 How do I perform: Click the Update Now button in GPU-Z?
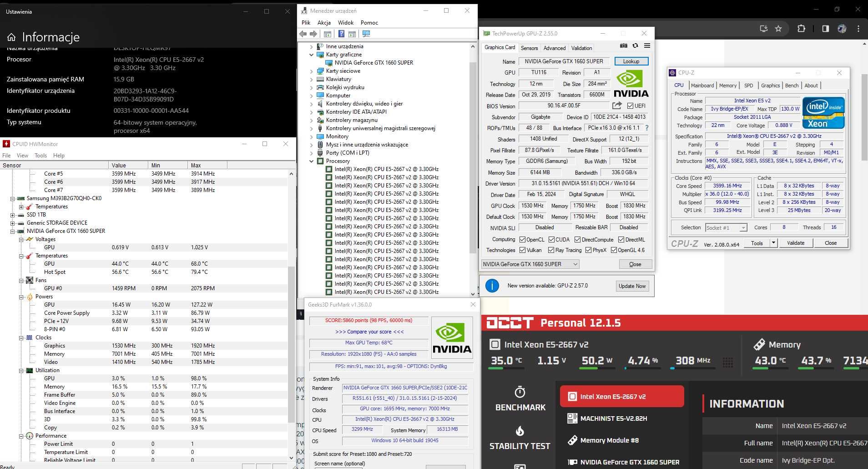click(632, 286)
